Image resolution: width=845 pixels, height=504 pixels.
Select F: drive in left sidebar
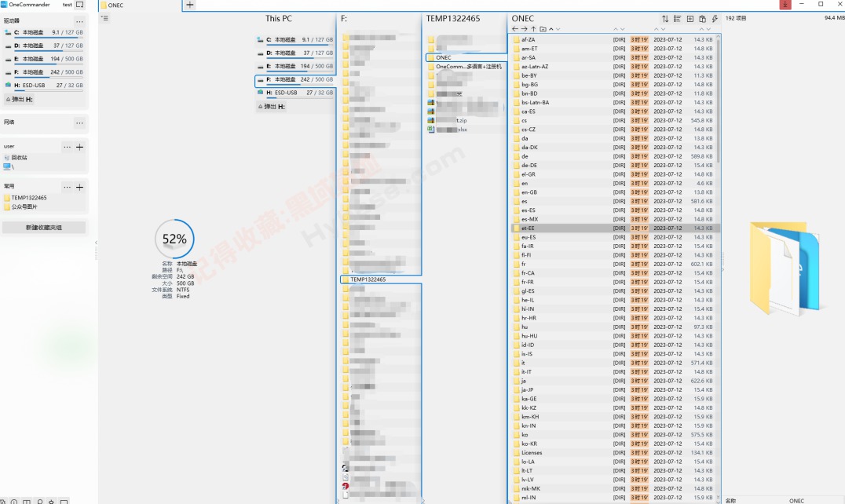[x=44, y=72]
